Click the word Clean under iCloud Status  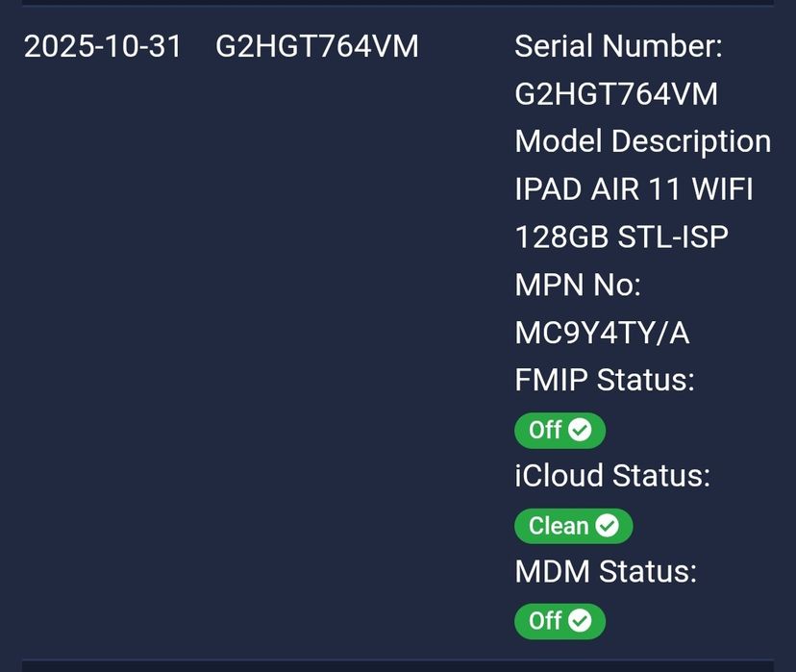tap(559, 526)
